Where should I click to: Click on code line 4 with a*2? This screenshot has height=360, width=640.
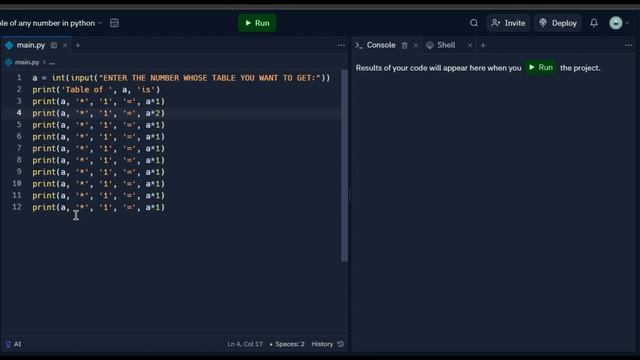(x=98, y=113)
